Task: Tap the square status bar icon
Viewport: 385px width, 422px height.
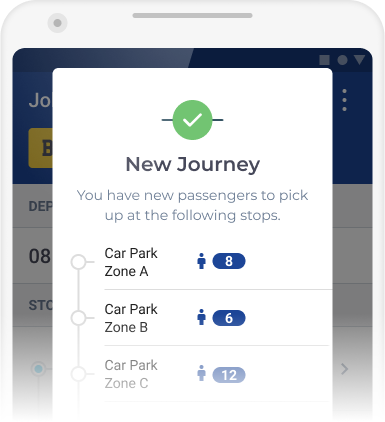Action: point(324,60)
